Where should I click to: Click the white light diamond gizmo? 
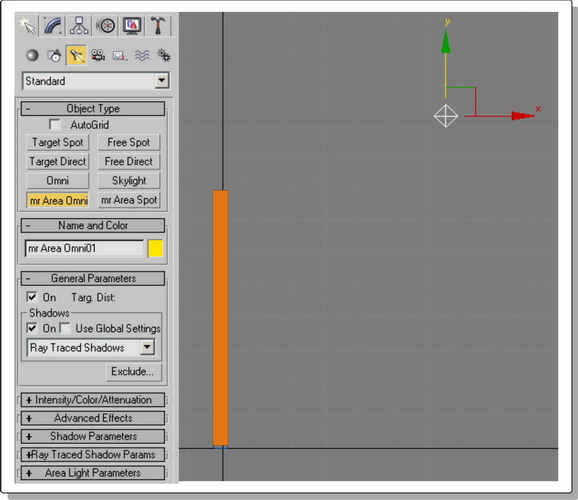446,116
